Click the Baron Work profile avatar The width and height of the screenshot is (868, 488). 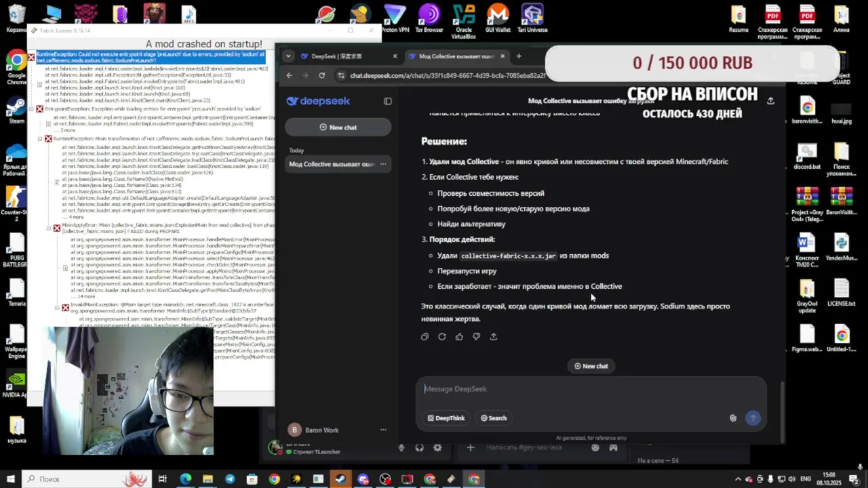294,430
